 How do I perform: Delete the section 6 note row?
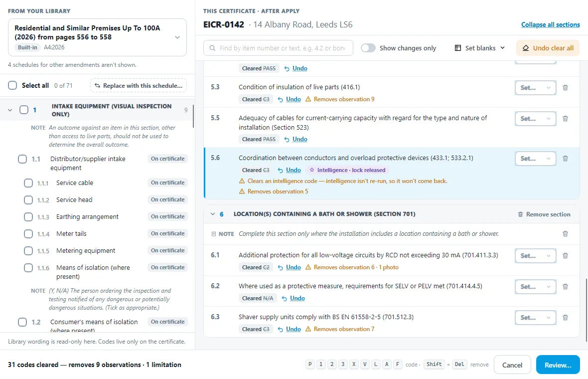click(x=565, y=234)
